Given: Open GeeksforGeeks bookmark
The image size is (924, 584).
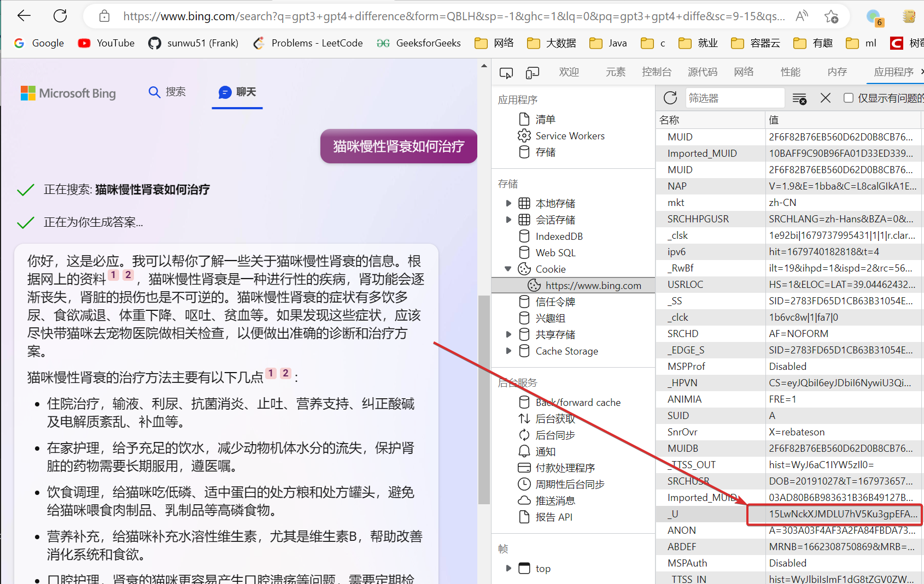Looking at the screenshot, I should point(419,43).
